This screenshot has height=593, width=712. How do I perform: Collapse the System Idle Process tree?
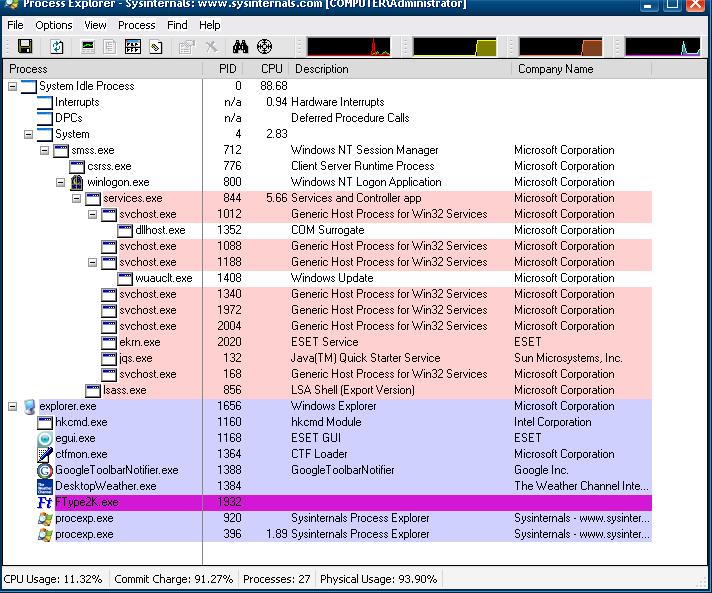click(x=13, y=86)
